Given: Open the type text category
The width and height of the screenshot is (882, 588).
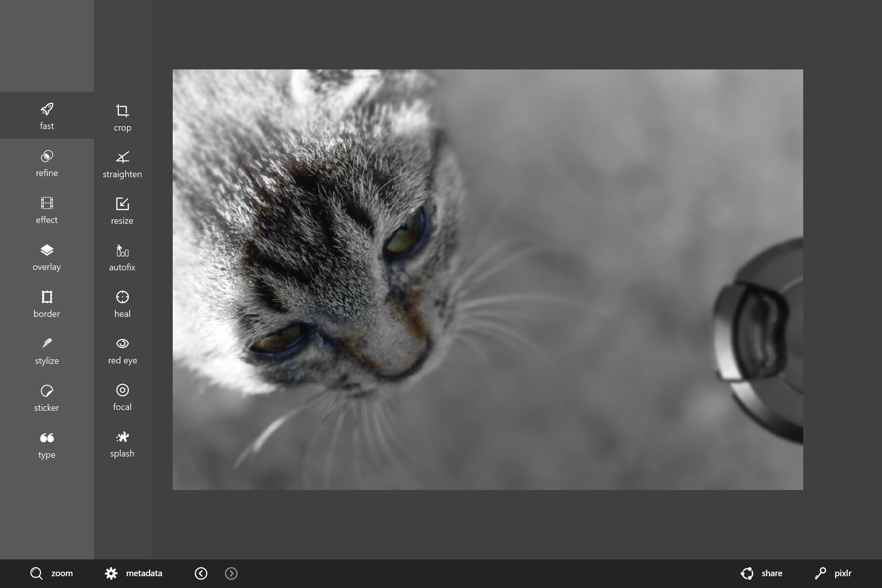Looking at the screenshot, I should [47, 445].
